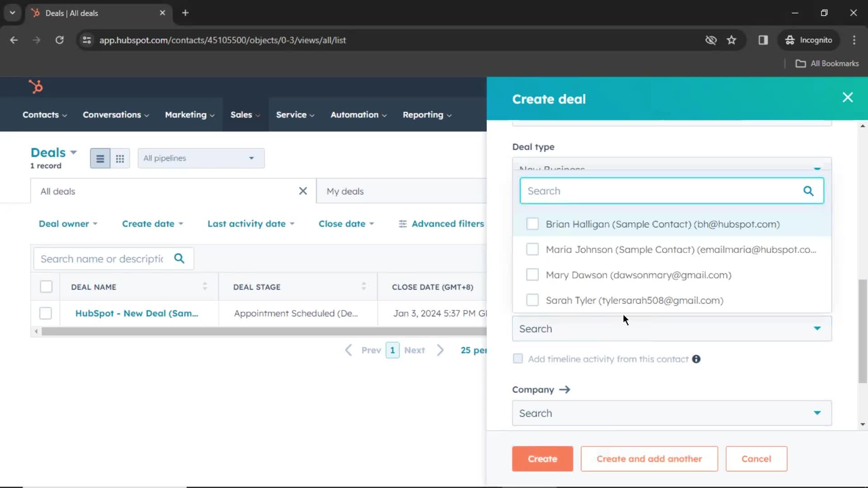
Task: Click the list view icon in Deals
Action: click(99, 158)
